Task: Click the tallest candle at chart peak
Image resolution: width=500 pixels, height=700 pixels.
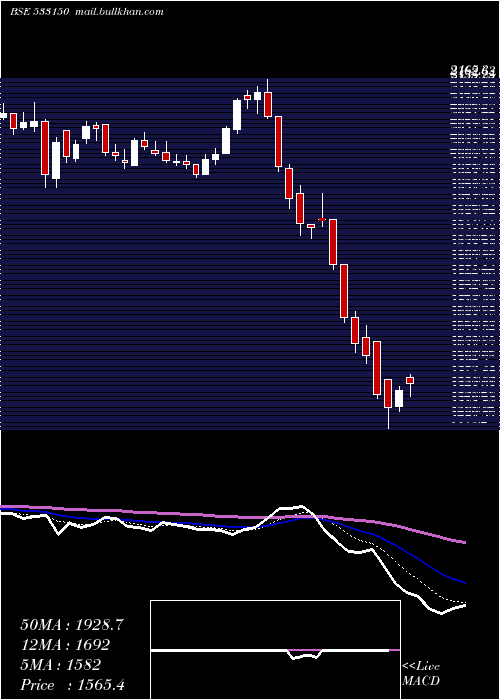Action: click(x=268, y=99)
